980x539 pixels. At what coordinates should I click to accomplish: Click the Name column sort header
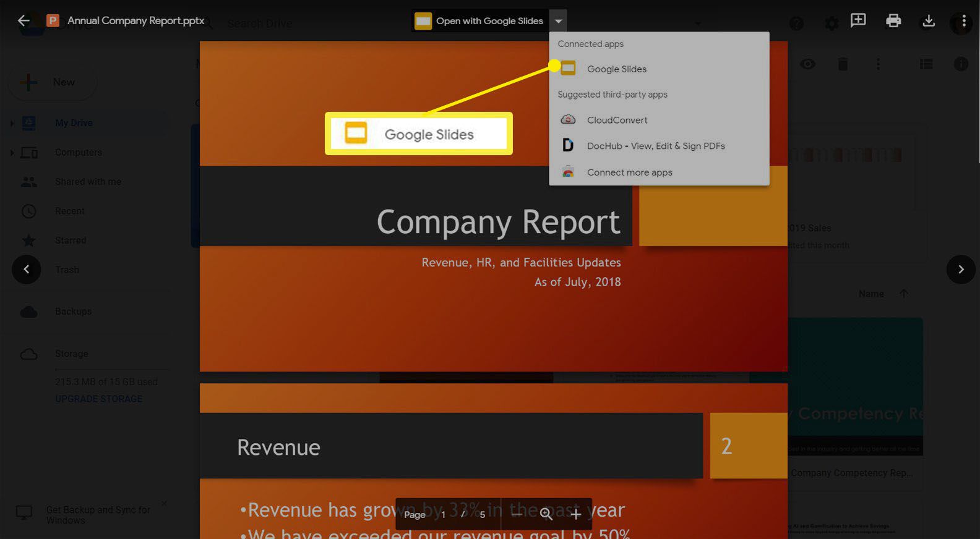pos(871,294)
